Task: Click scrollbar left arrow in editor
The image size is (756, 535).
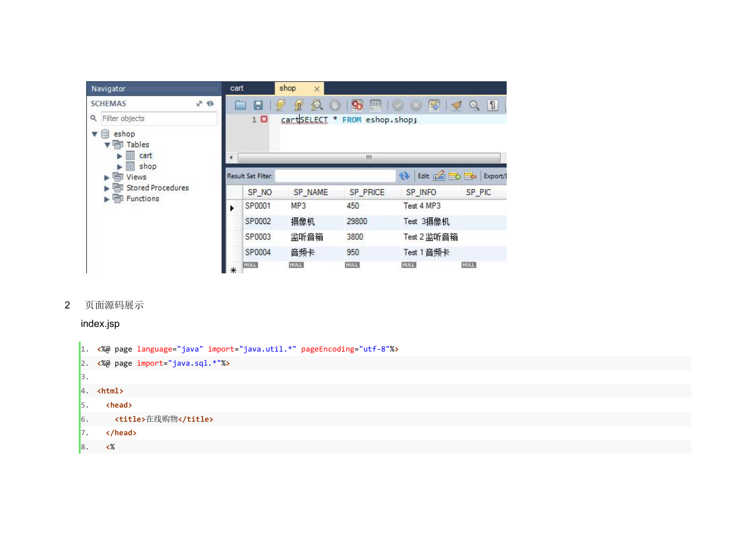Action: [230, 158]
